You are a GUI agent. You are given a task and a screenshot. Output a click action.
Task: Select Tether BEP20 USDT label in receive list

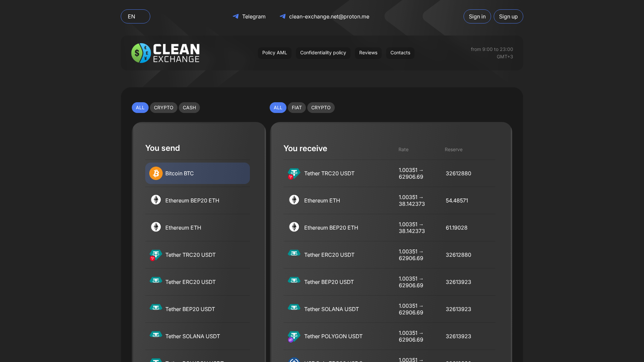[x=329, y=282]
